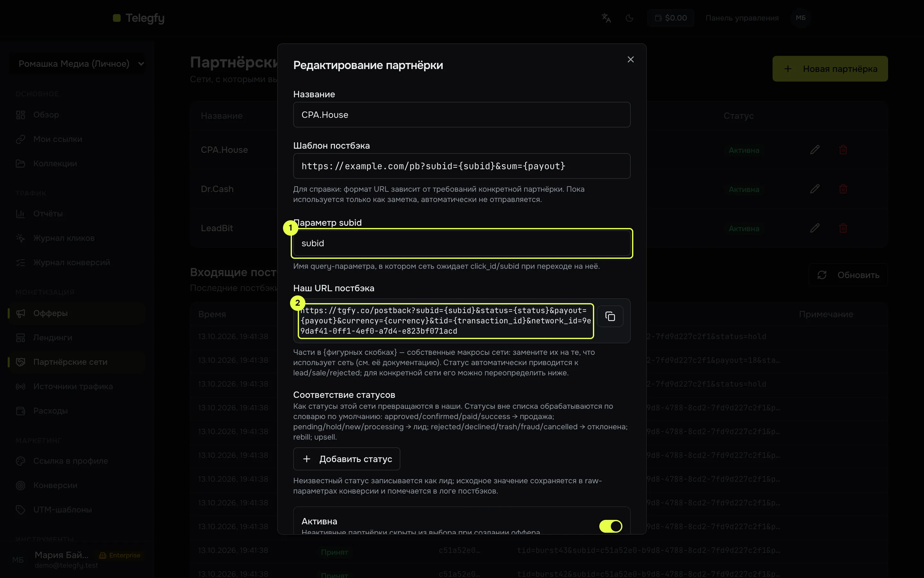
Task: Delete the Dr.Cash row with trash icon
Action: (x=843, y=189)
